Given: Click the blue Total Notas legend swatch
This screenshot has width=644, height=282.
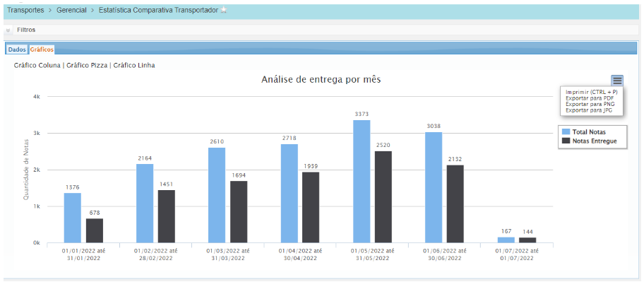Looking at the screenshot, I should (x=566, y=132).
